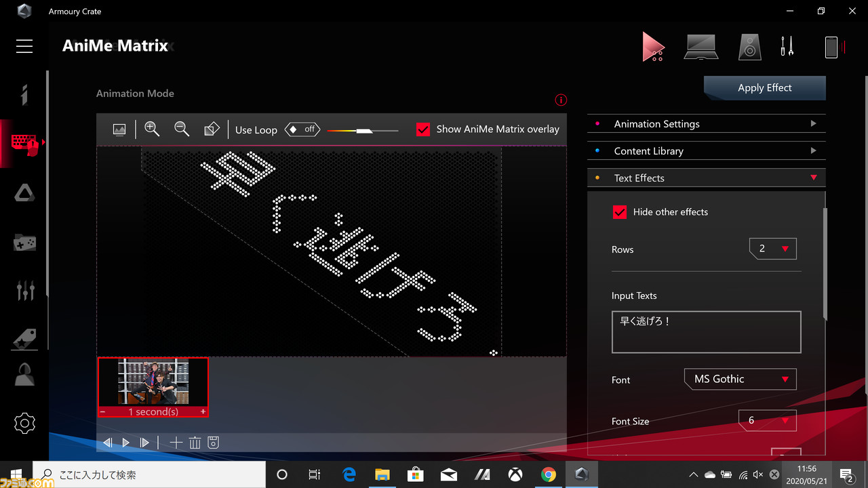Image resolution: width=868 pixels, height=488 pixels.
Task: Uncheck Hide other effects
Action: 619,212
